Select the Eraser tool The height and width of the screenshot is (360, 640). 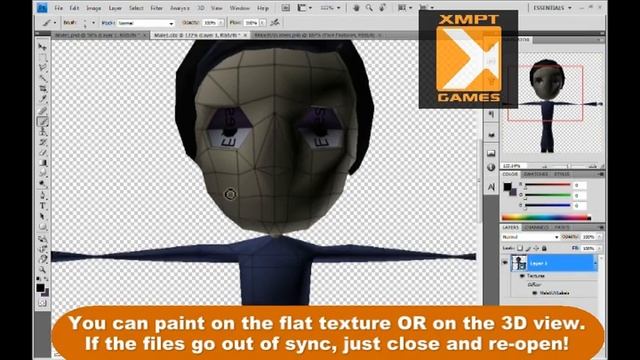[x=42, y=153]
